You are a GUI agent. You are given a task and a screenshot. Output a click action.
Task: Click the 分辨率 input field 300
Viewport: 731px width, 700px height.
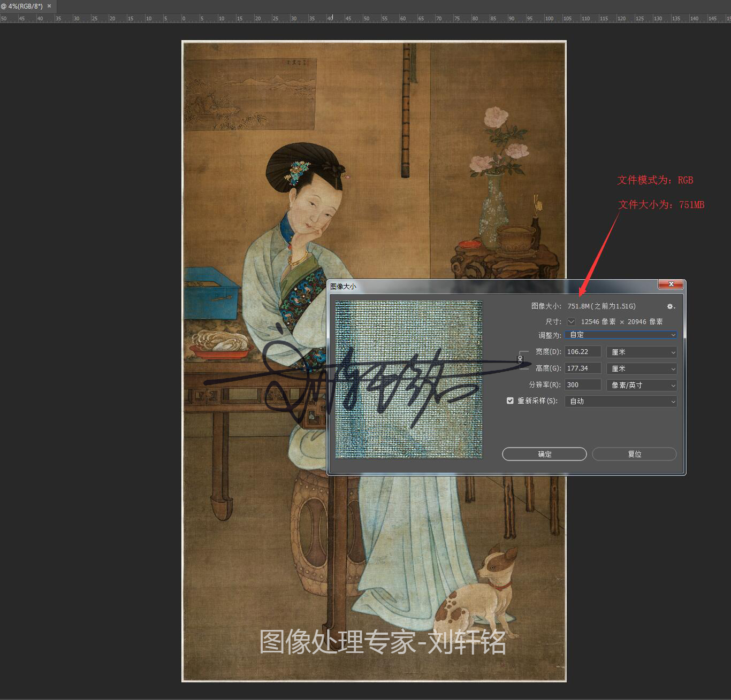pyautogui.click(x=583, y=385)
